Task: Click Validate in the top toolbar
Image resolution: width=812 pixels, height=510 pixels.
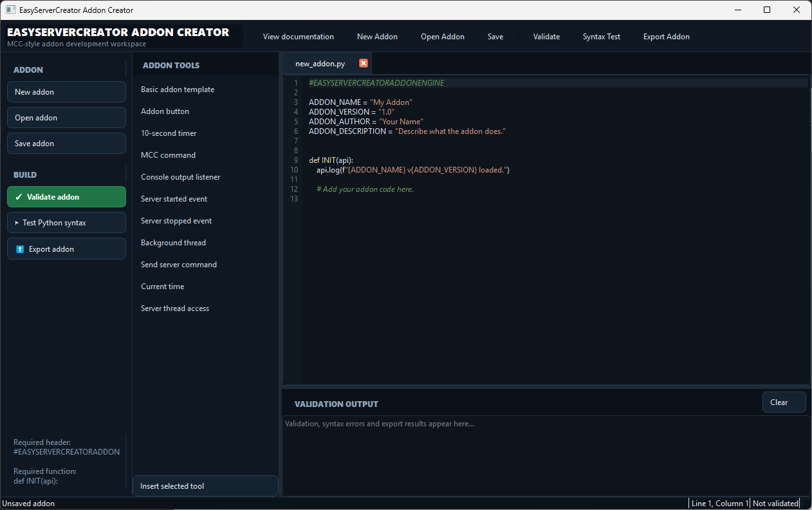Action: click(546, 37)
